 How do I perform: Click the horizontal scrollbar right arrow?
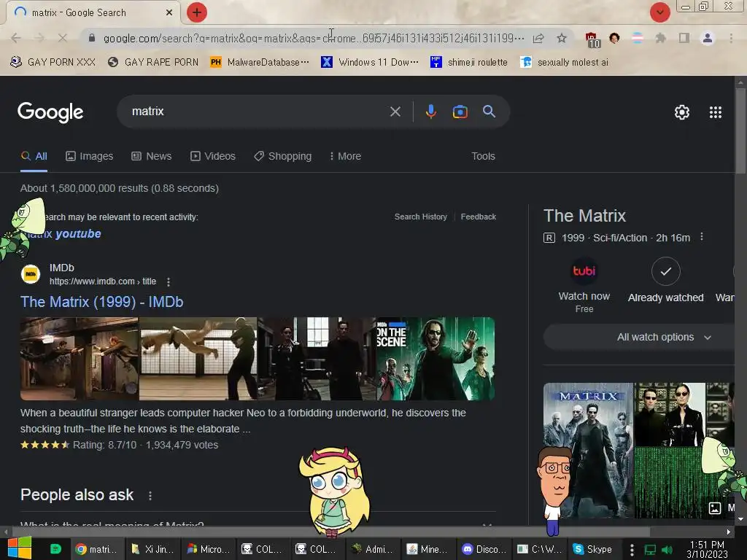tap(729, 532)
